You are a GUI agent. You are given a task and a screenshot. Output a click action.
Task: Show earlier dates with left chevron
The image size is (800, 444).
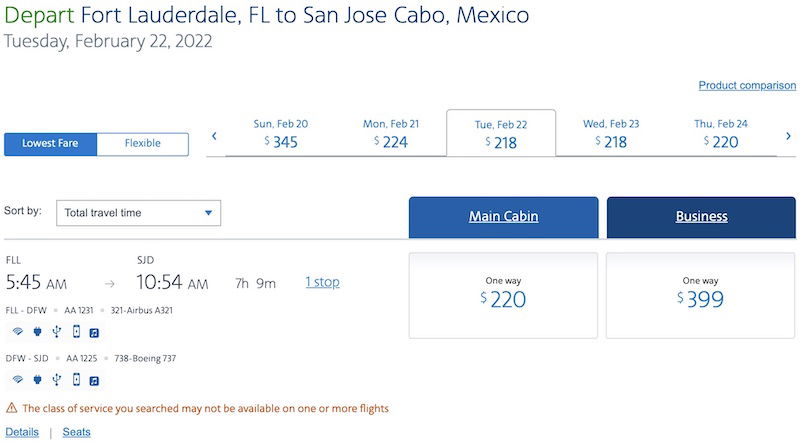(x=214, y=136)
